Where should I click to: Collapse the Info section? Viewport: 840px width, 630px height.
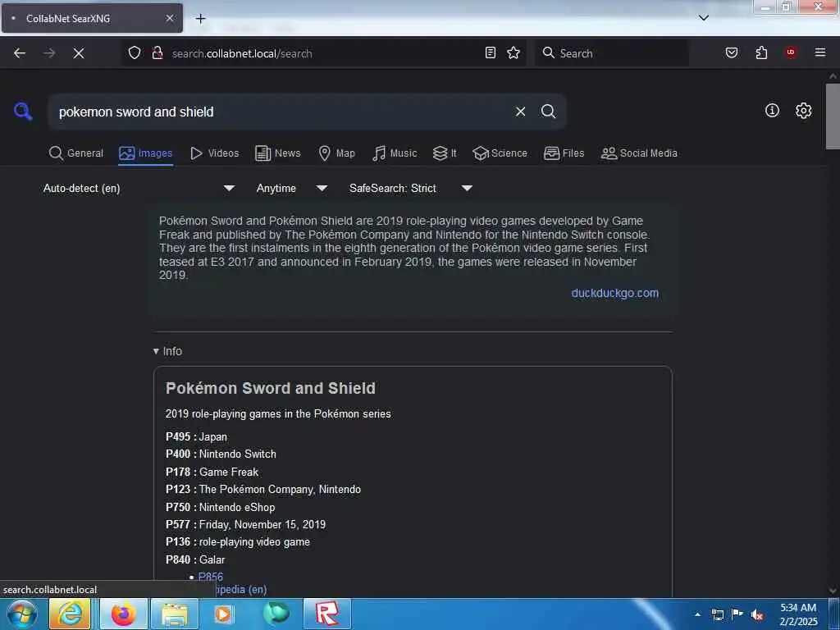coord(167,351)
